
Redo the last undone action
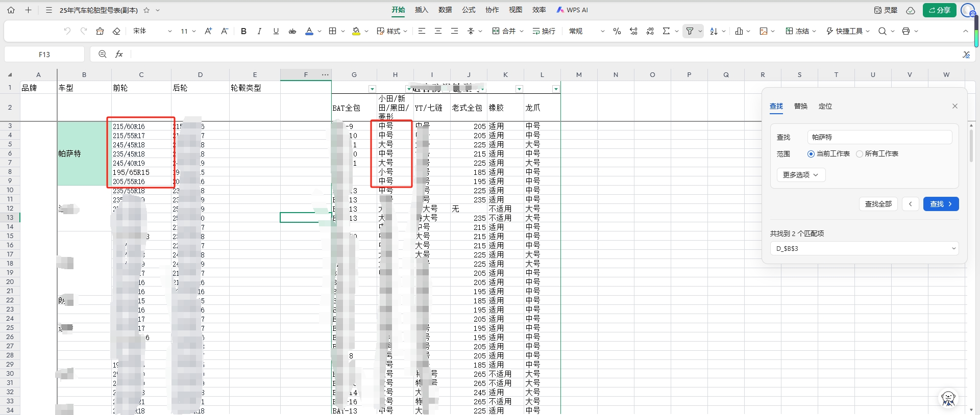[84, 31]
